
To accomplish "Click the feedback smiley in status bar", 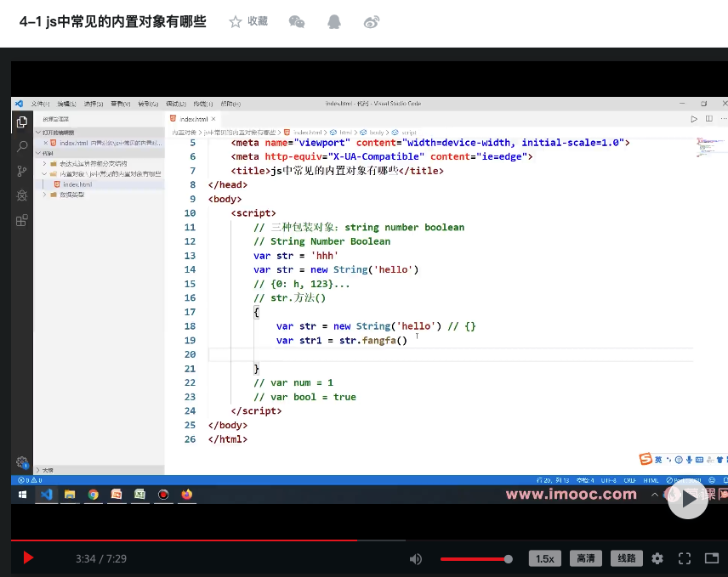I will (x=712, y=480).
